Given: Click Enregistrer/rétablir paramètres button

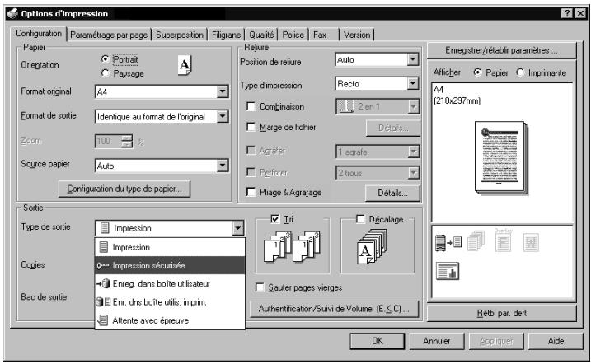Looking at the screenshot, I should coord(501,50).
